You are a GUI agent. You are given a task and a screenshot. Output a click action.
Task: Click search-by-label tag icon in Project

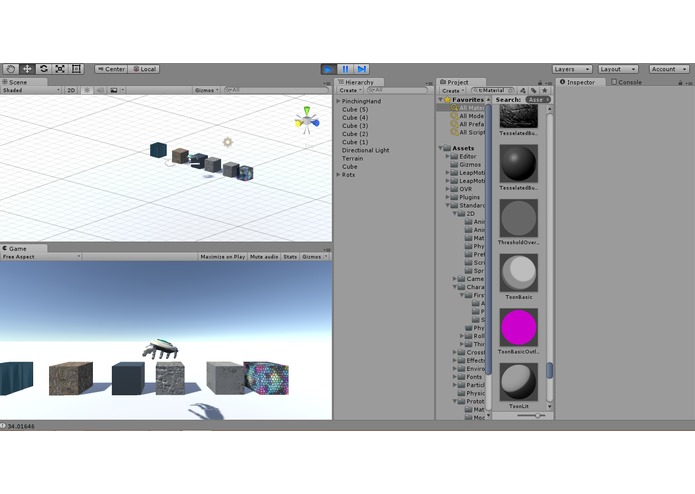[533, 90]
